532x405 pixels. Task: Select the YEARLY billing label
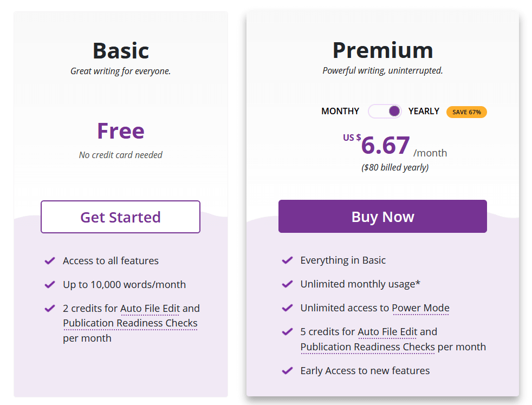(x=424, y=111)
